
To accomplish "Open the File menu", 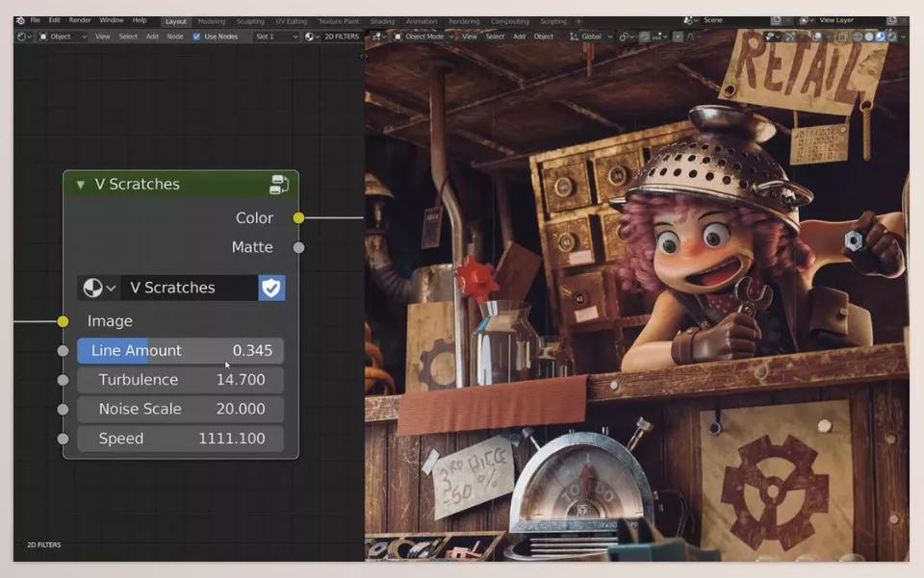I will coord(36,20).
